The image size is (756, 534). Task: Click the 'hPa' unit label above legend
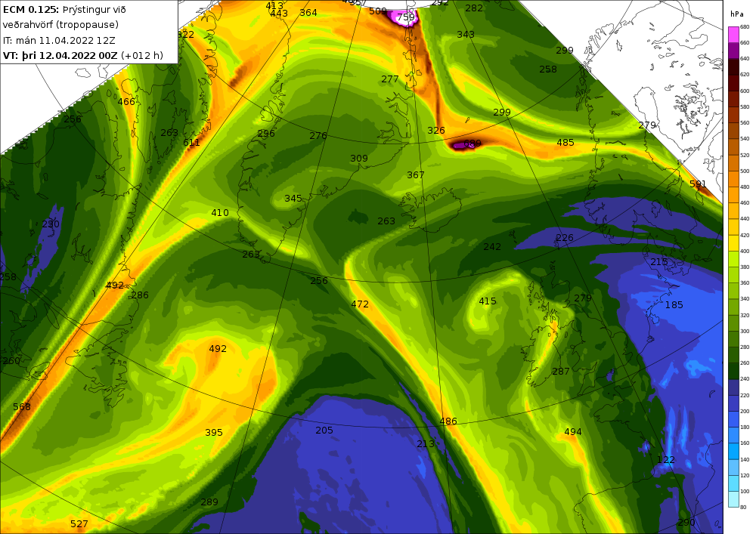coord(736,14)
